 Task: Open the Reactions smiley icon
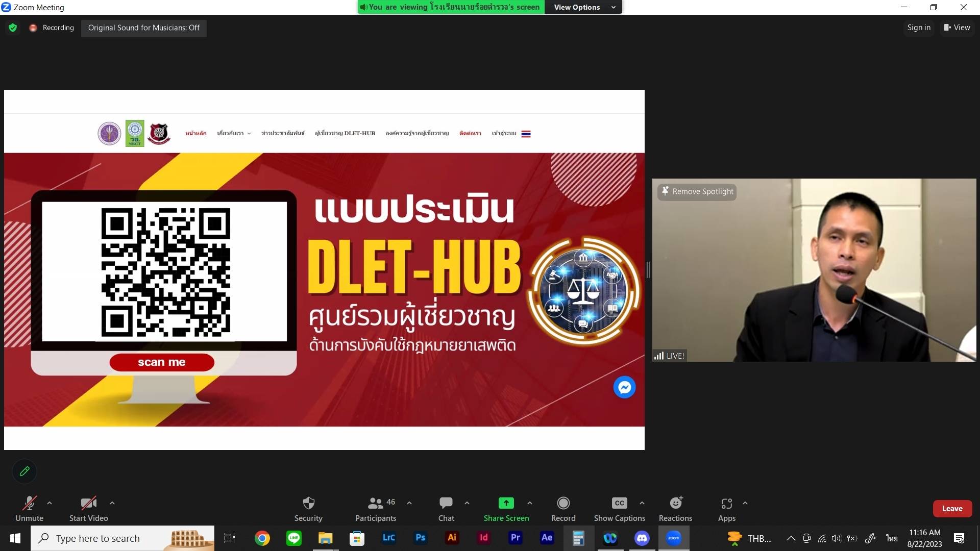675,504
